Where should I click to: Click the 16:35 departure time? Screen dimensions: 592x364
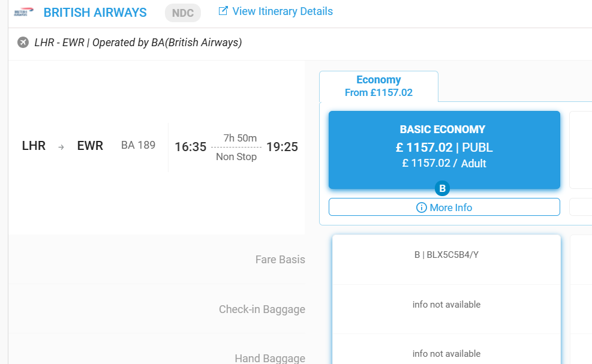(x=191, y=147)
